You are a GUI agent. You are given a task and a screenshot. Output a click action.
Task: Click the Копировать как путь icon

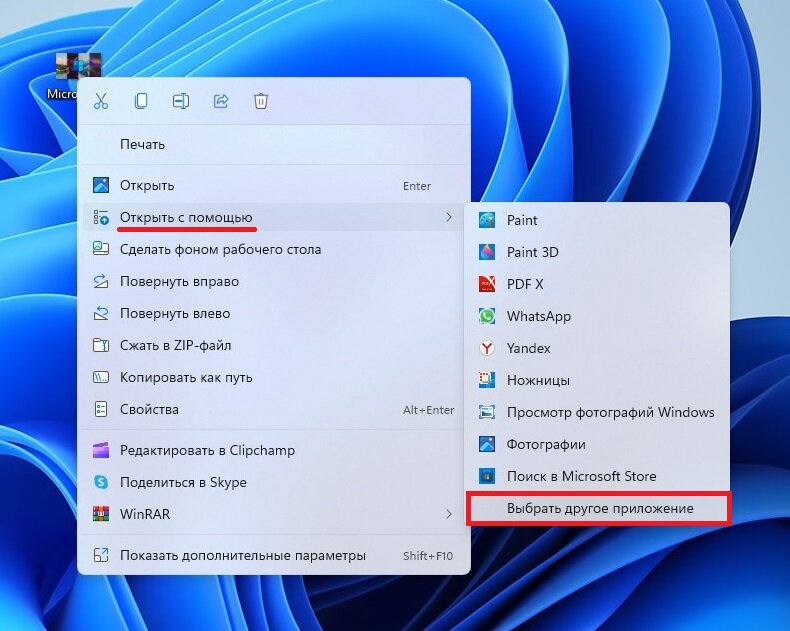pos(101,377)
